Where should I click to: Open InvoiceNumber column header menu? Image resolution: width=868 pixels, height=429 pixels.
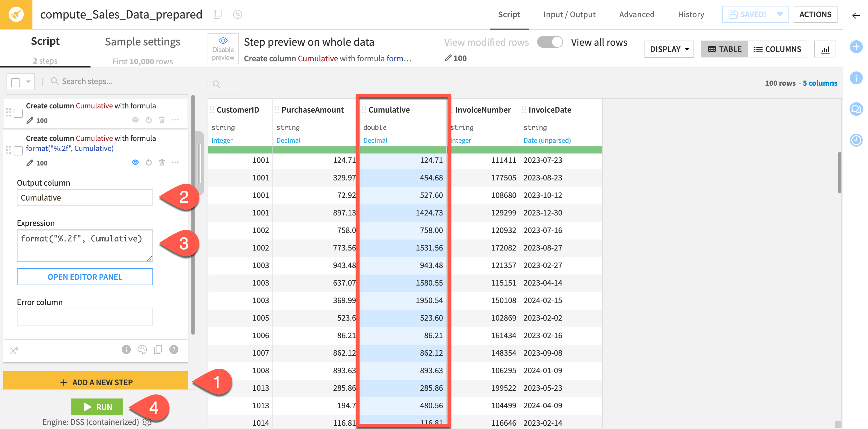click(483, 110)
